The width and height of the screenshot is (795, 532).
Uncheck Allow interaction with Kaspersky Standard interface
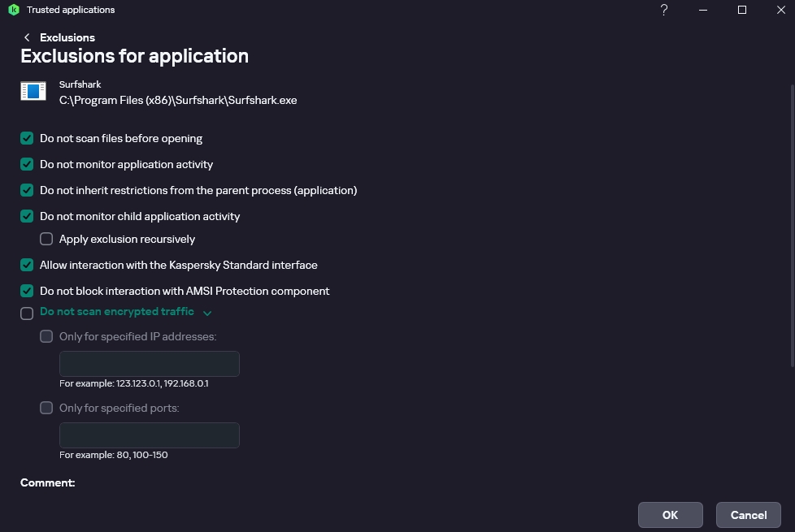click(27, 266)
